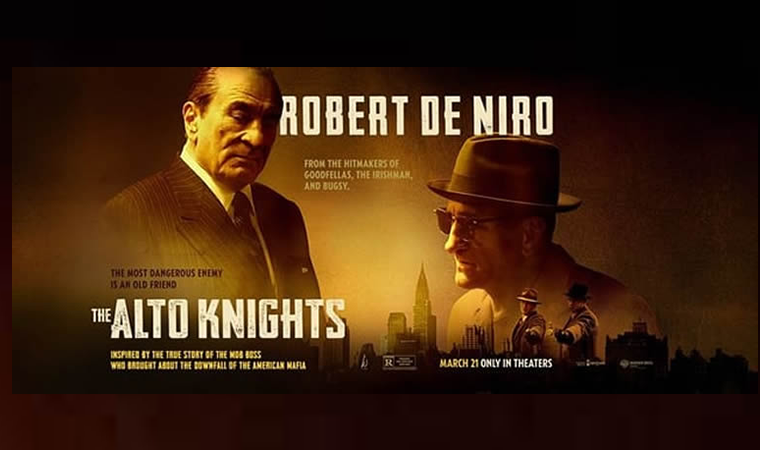Click "Inspired by the true story" caption
The image size is (760, 450).
coord(208,360)
